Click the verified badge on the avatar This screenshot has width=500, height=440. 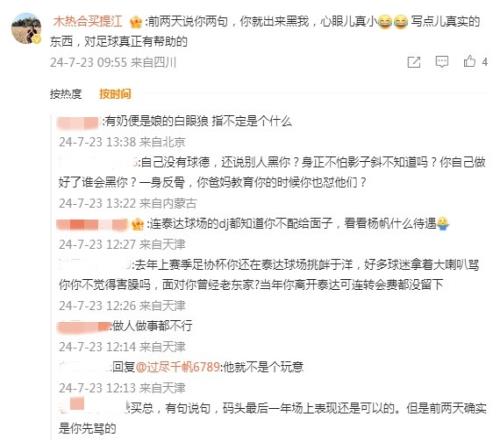point(36,40)
